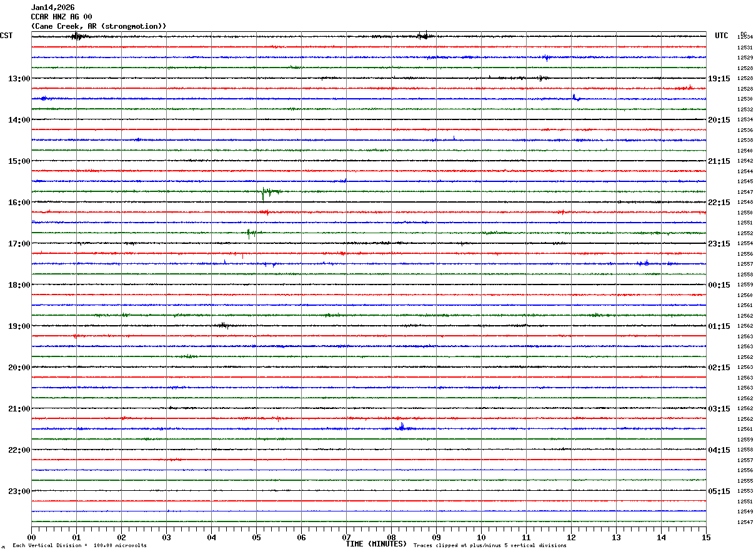Select the 14:00 CST row label

click(19, 120)
